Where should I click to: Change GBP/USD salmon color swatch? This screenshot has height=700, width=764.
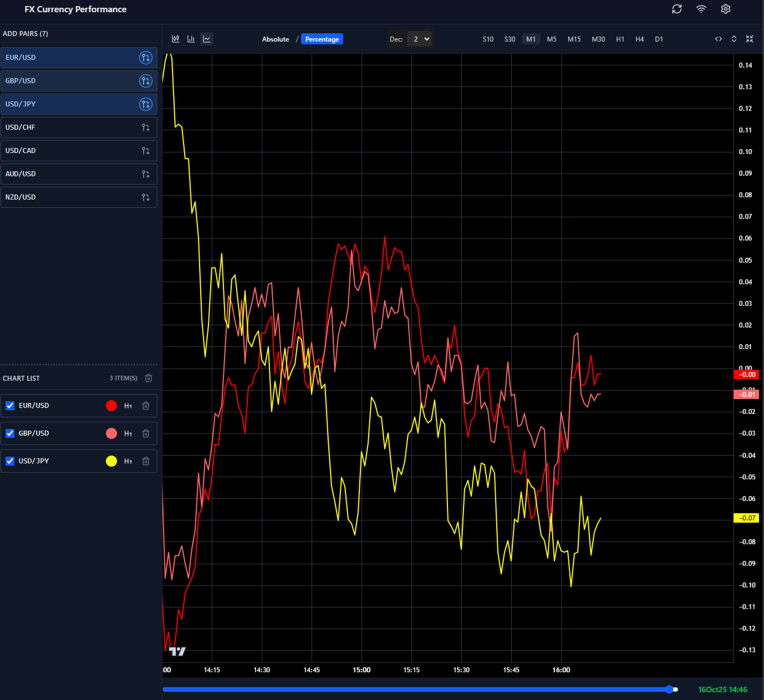point(111,433)
